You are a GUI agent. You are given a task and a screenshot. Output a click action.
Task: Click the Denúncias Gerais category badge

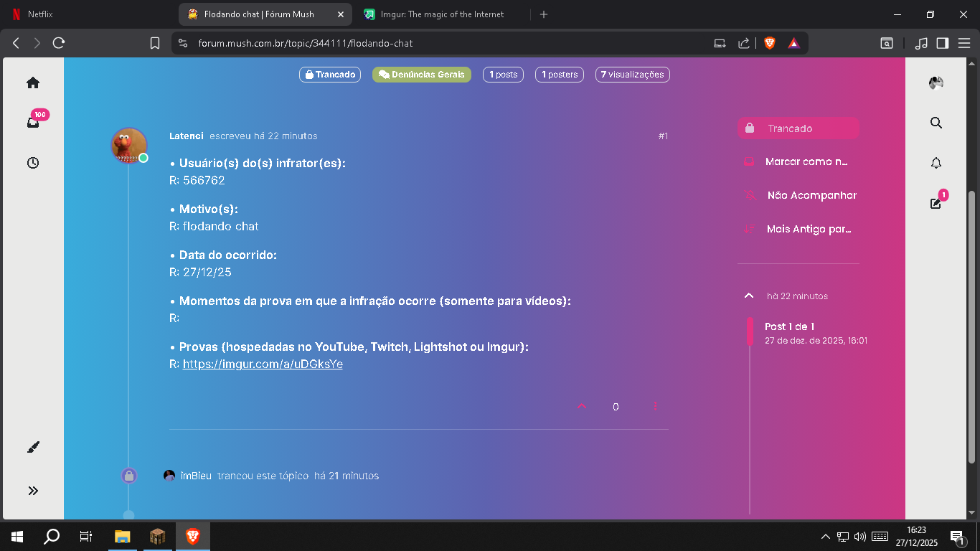pos(421,74)
